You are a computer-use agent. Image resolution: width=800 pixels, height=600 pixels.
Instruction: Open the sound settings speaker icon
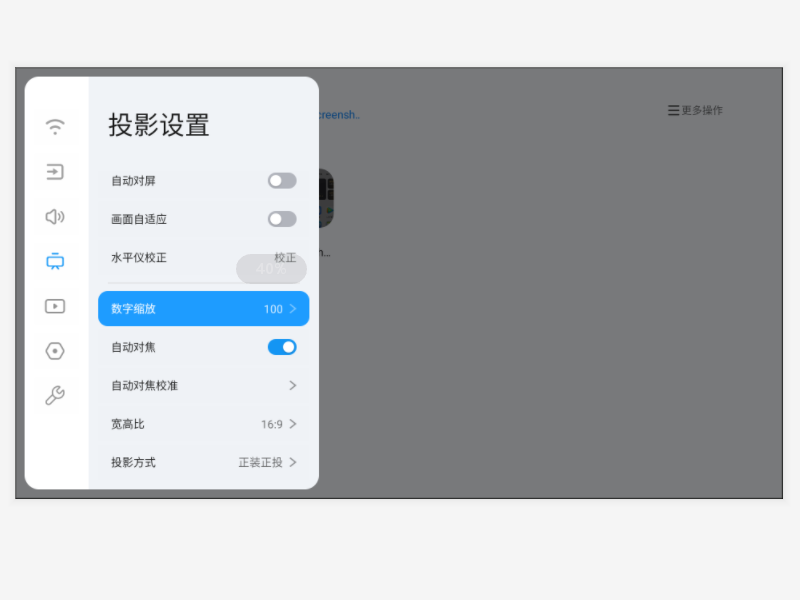point(55,217)
